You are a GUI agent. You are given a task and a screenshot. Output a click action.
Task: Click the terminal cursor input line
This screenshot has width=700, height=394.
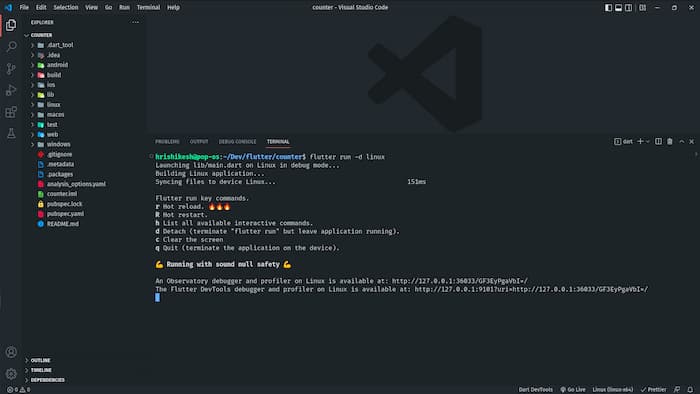(158, 298)
